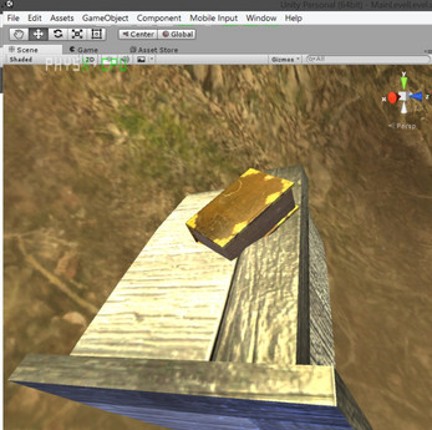The image size is (432, 430).
Task: Select the Move tool
Action: click(x=38, y=34)
